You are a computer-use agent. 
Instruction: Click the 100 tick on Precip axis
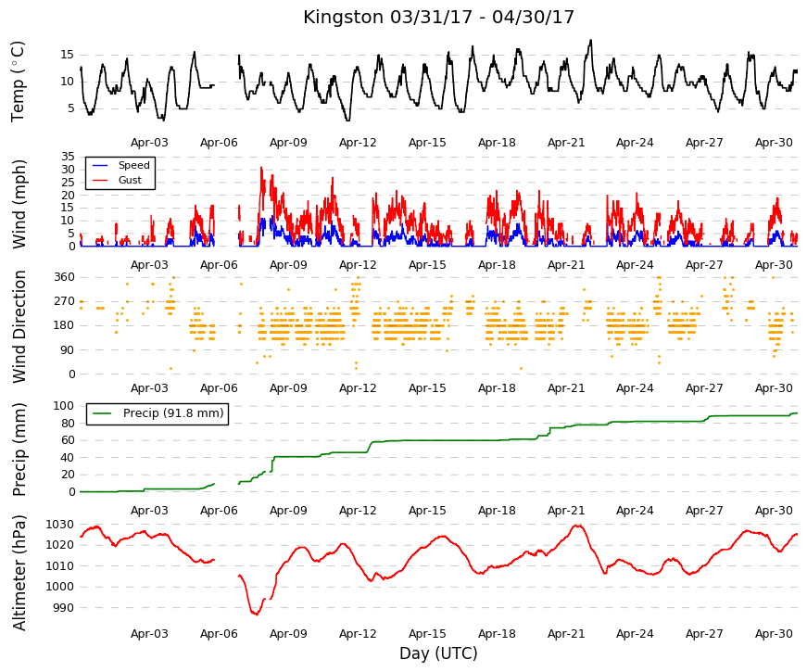pos(64,406)
